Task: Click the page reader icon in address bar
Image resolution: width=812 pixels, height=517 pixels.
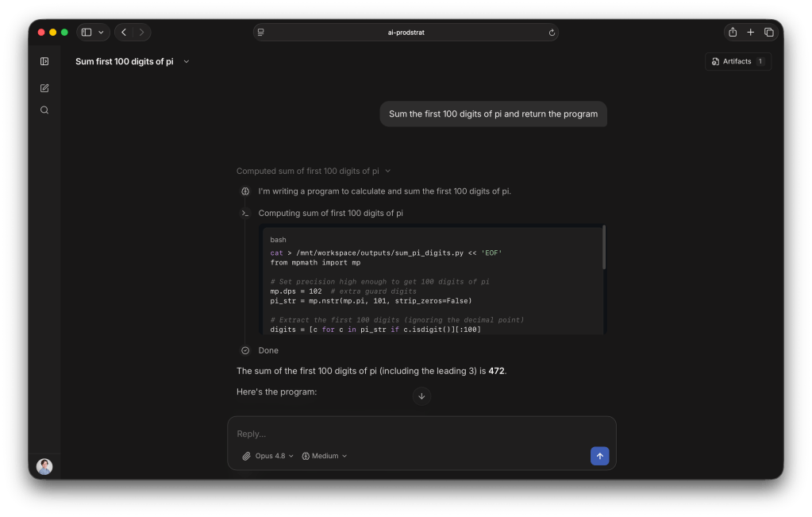Action: [x=261, y=32]
